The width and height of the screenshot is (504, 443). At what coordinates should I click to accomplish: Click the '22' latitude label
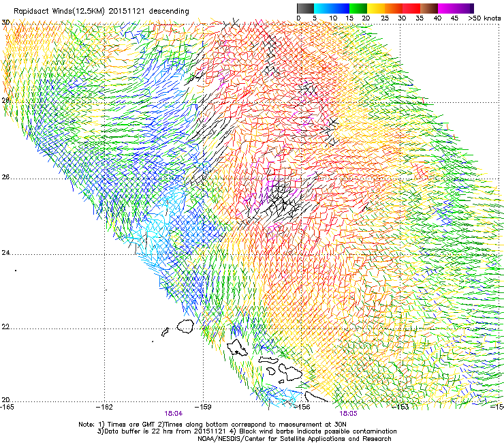[x=5, y=327]
